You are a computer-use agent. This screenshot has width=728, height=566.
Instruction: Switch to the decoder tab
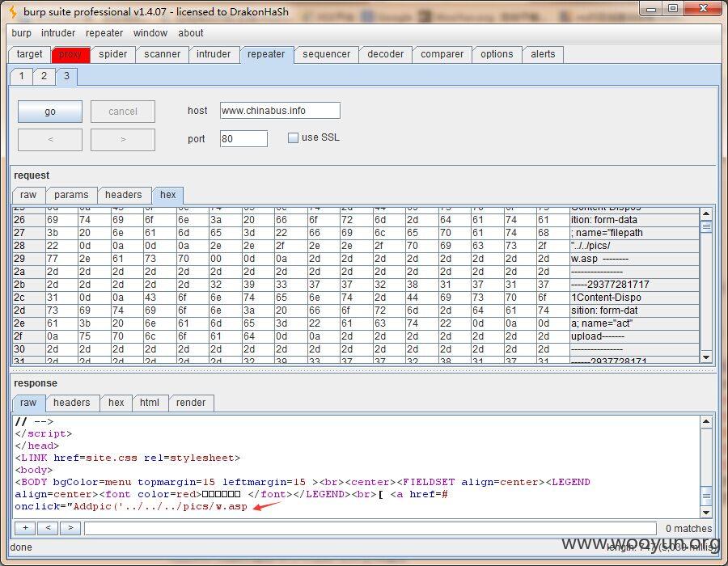385,54
